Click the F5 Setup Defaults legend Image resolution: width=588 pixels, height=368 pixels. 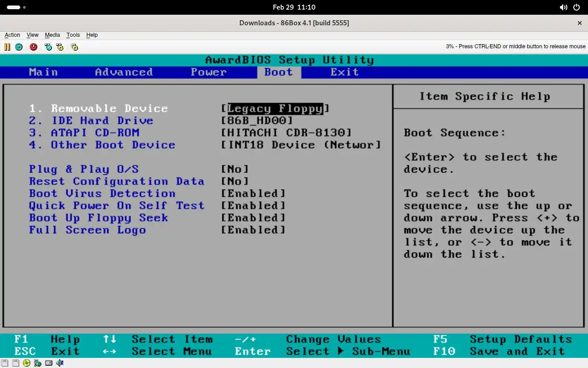tap(503, 339)
